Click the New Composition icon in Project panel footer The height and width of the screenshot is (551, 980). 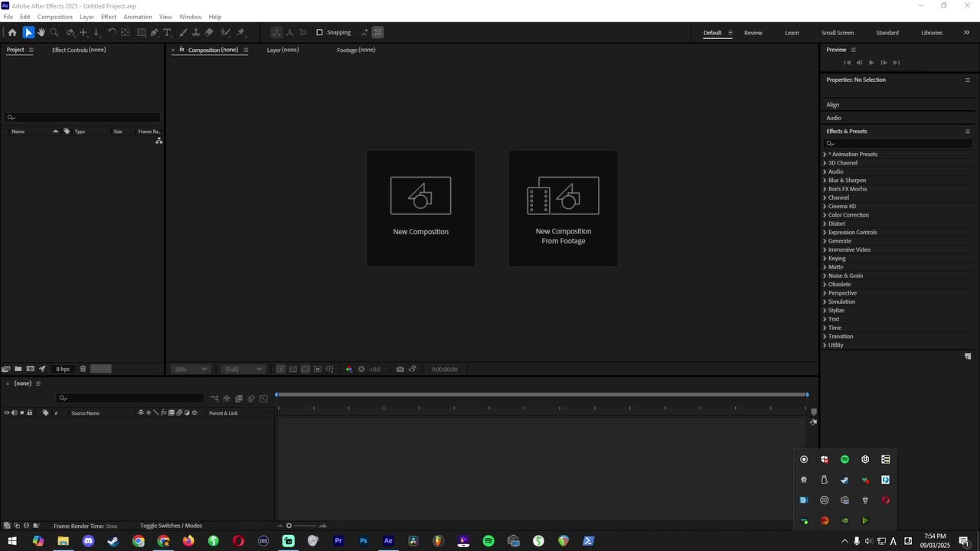[x=31, y=369]
